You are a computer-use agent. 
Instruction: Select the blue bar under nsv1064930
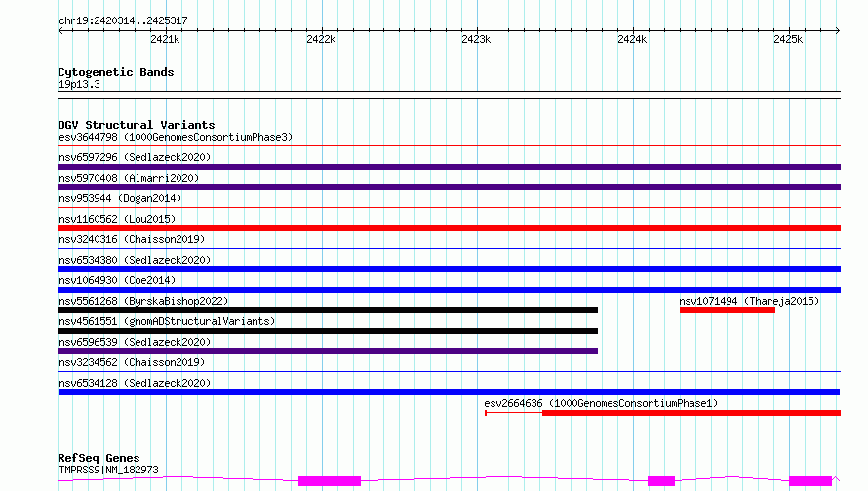[x=449, y=290]
